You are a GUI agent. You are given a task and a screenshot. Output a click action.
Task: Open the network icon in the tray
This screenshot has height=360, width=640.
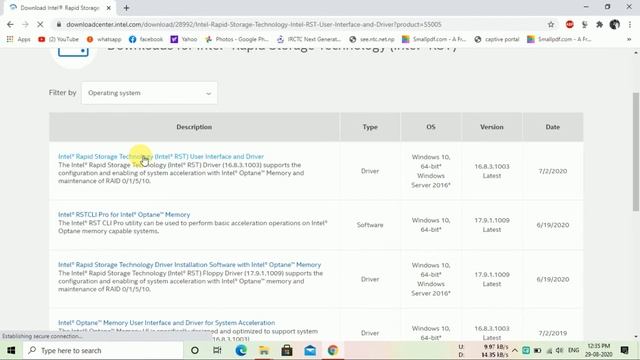[x=549, y=351]
